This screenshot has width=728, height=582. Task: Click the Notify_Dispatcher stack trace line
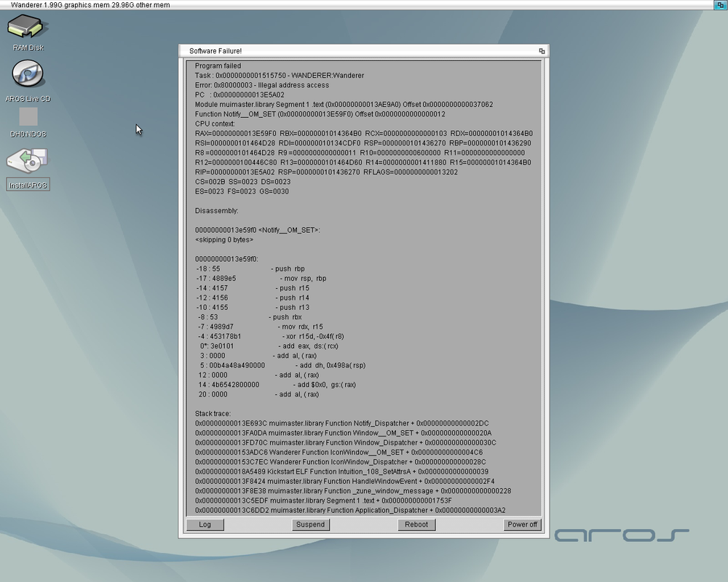(341, 423)
